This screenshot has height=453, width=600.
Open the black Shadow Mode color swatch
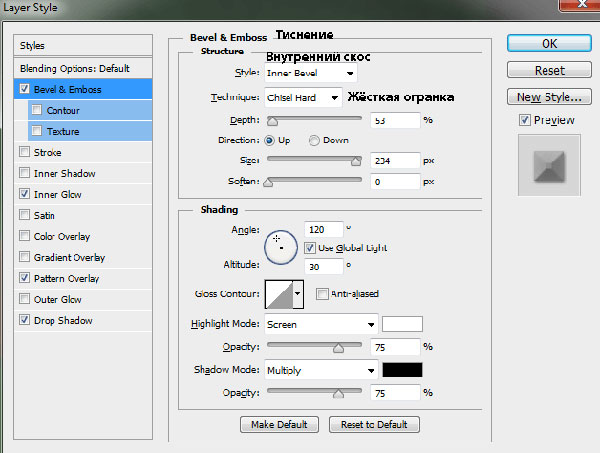click(402, 370)
